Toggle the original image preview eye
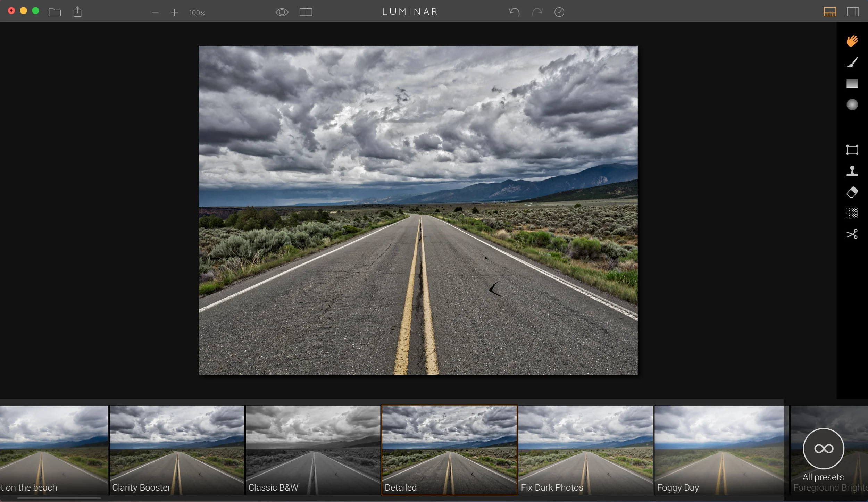 point(282,12)
